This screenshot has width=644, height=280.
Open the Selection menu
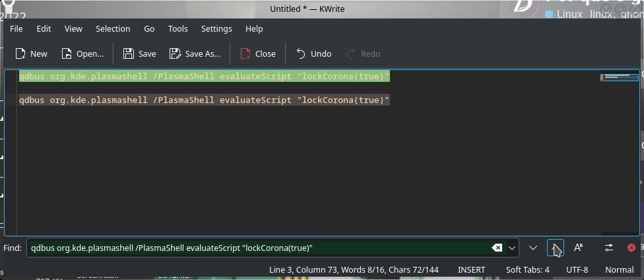113,29
